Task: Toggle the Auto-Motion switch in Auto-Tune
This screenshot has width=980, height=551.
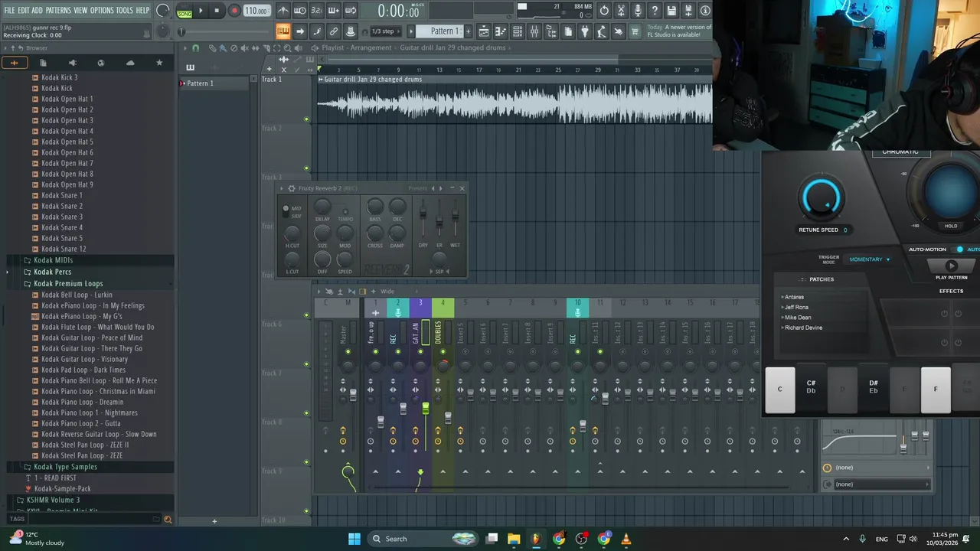Action: pos(959,249)
